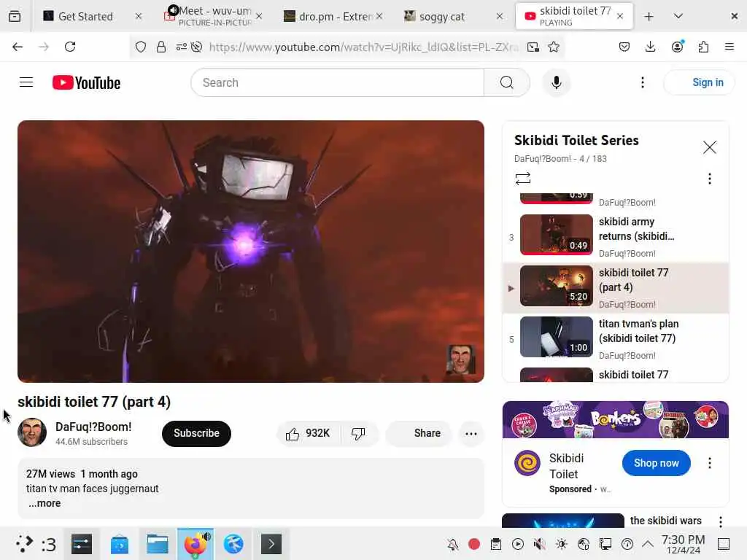The width and height of the screenshot is (747, 560).
Task: Open more actions next to Share
Action: click(471, 433)
